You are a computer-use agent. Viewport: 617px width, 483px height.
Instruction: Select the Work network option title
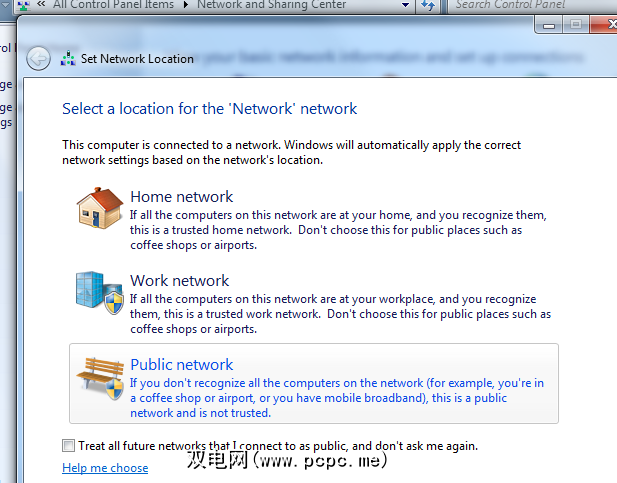[x=179, y=280]
